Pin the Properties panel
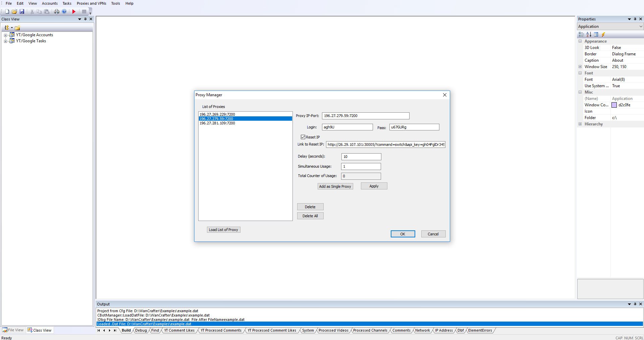The height and width of the screenshot is (340, 644). coord(635,19)
